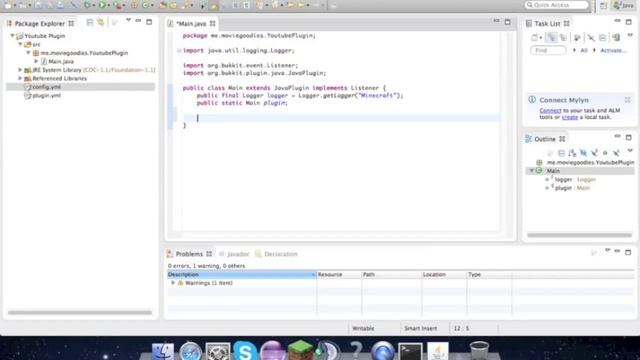Click New Task icon in Task List
Screen dimensions: 640x360
[534, 38]
